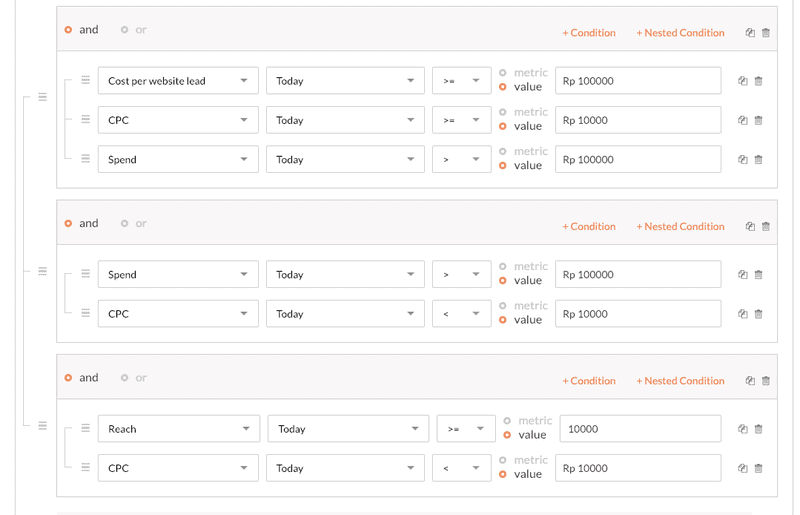The image size is (800, 515).
Task: Delete the Reach condition row
Action: point(758,429)
